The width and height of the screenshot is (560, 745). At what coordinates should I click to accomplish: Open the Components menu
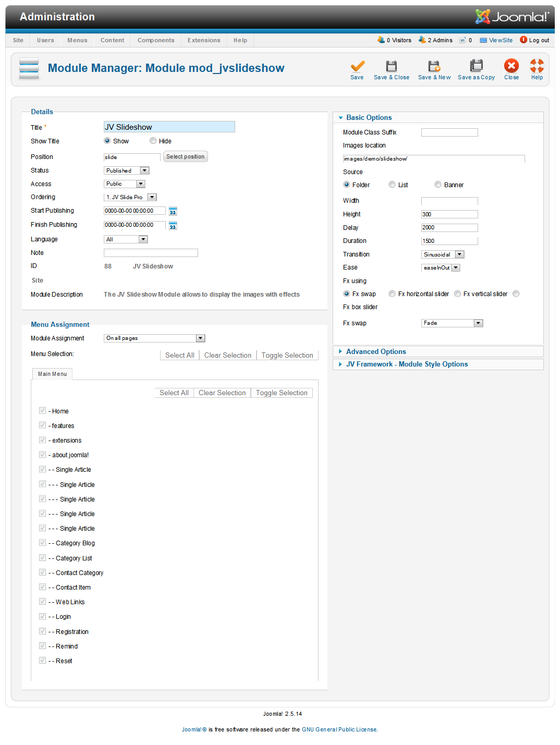[156, 40]
